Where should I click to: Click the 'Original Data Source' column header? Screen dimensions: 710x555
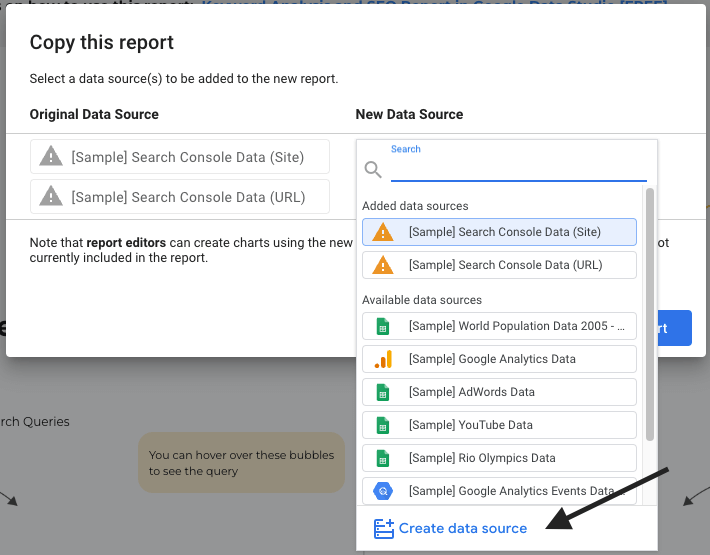(94, 115)
